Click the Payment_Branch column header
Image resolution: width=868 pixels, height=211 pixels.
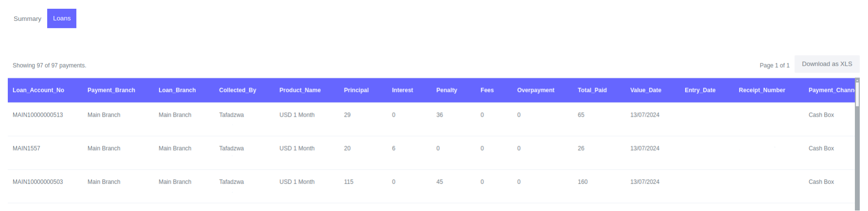111,90
